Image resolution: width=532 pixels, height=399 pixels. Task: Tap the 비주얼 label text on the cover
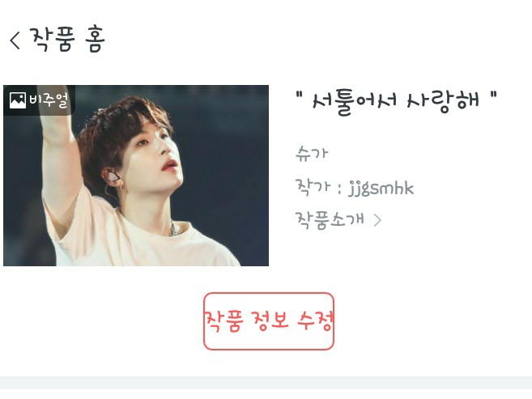[x=49, y=100]
